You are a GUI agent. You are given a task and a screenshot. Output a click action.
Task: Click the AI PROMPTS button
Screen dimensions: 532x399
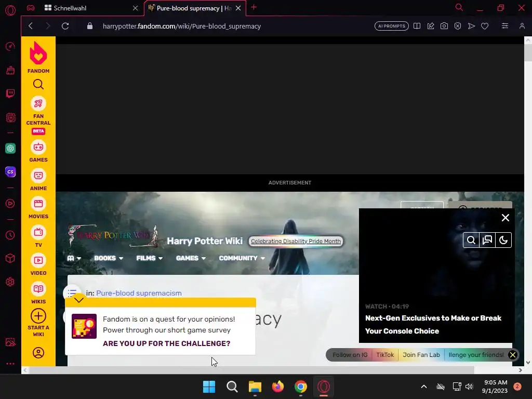392,26
